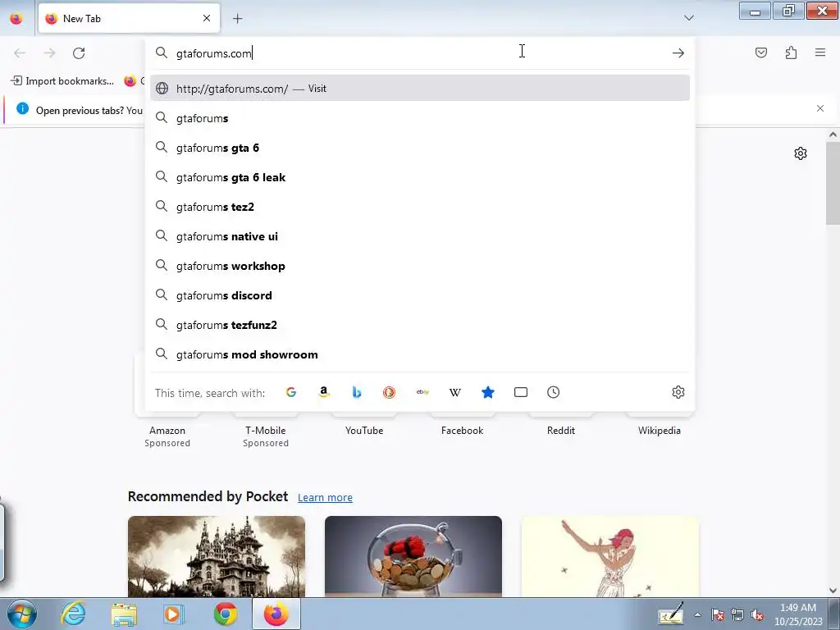Click the Go arrow in address bar

click(x=678, y=53)
